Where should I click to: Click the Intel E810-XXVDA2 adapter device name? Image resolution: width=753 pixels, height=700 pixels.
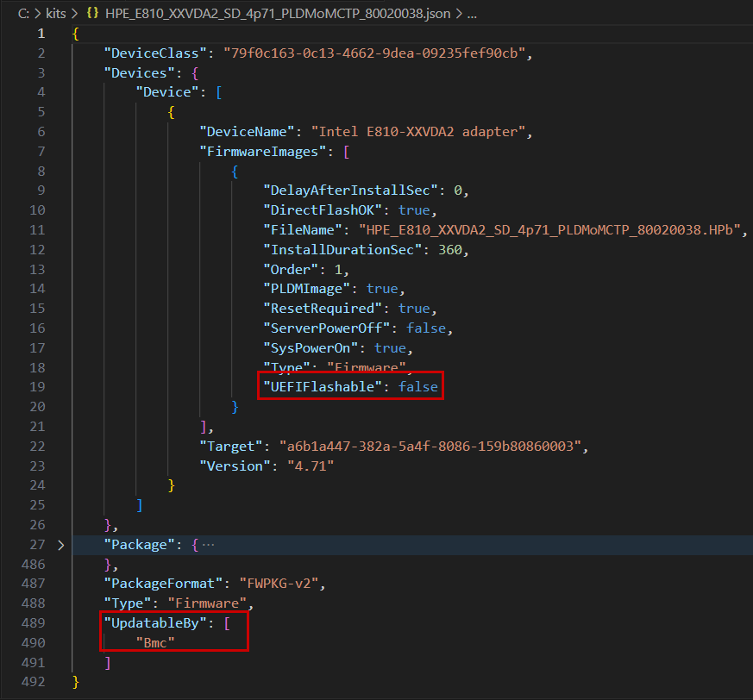pos(423,132)
